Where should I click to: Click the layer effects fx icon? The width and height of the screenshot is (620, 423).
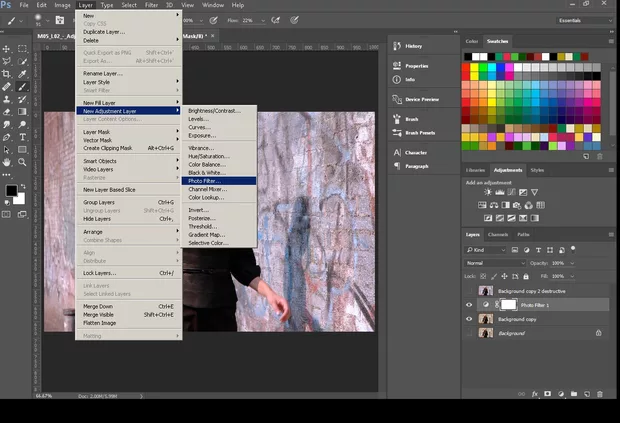pyautogui.click(x=535, y=395)
